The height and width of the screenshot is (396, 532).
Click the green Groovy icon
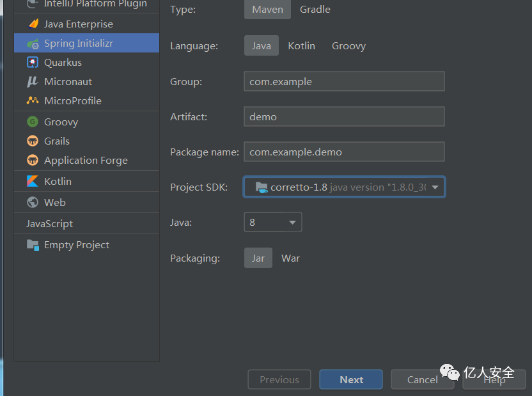point(33,122)
